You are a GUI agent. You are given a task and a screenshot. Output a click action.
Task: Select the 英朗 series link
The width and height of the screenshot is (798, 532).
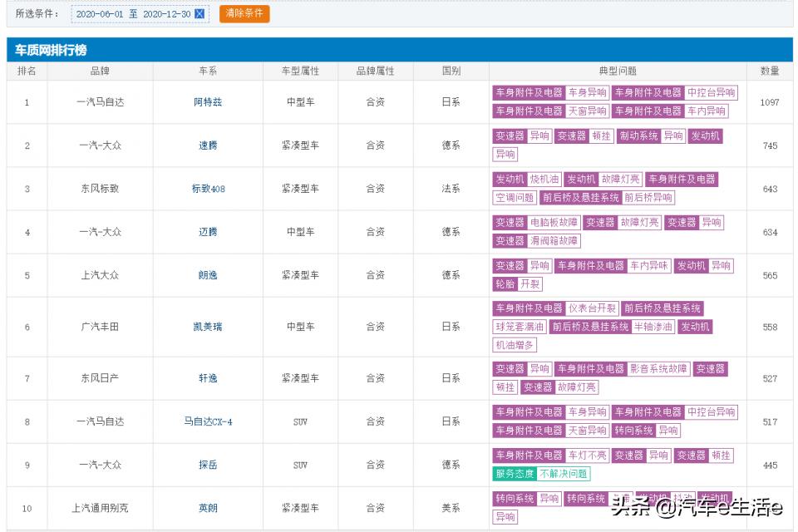(x=208, y=508)
